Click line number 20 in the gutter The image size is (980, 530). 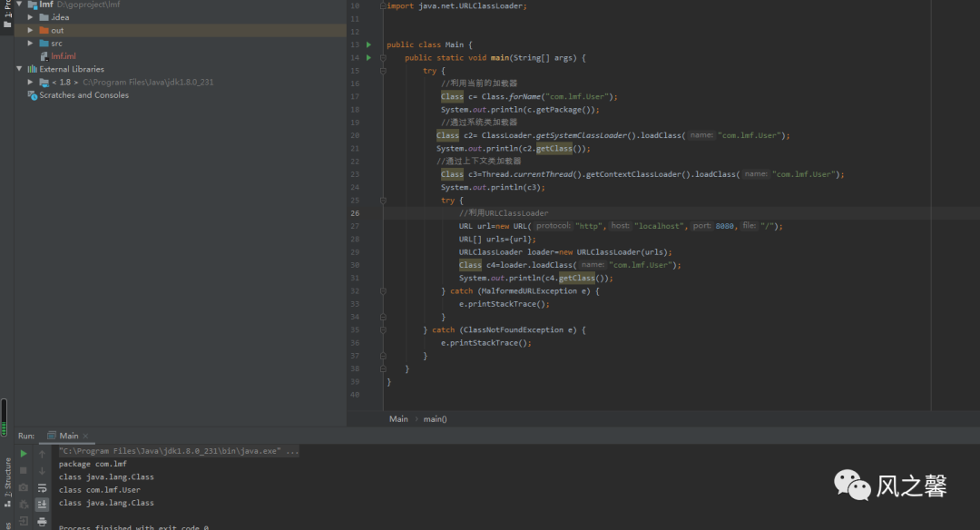tap(355, 135)
